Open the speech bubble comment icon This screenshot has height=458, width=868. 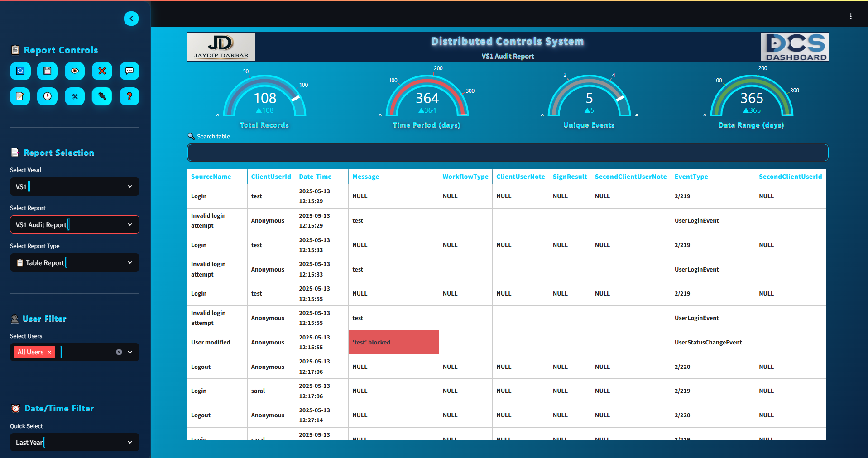129,71
